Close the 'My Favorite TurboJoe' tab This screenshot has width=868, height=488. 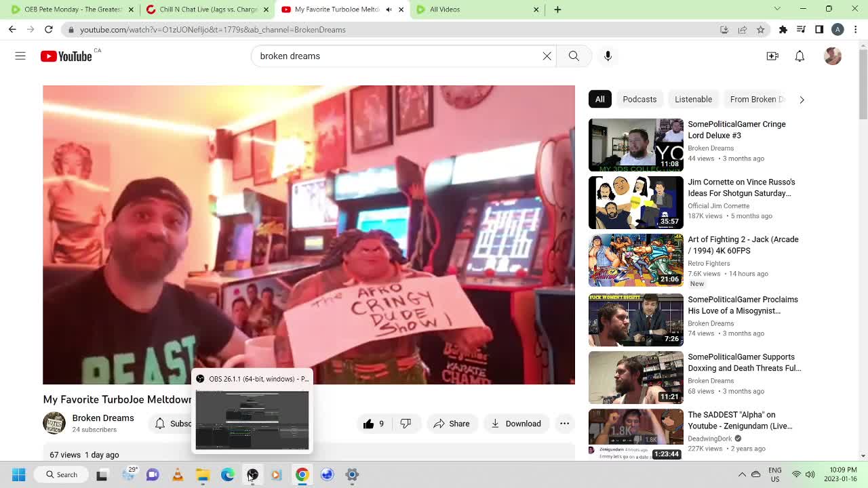point(401,9)
